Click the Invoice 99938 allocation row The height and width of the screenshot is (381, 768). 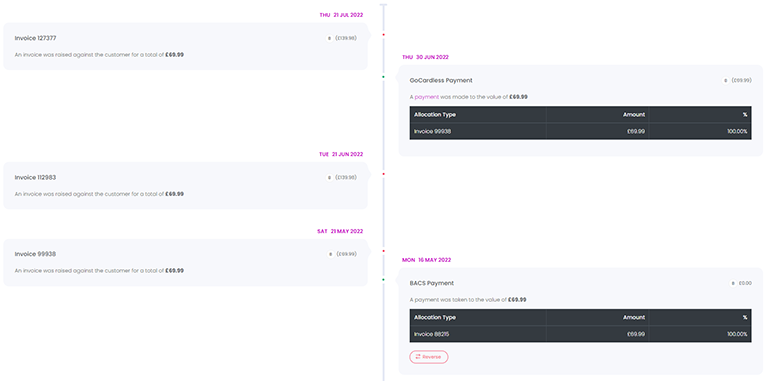(x=580, y=131)
